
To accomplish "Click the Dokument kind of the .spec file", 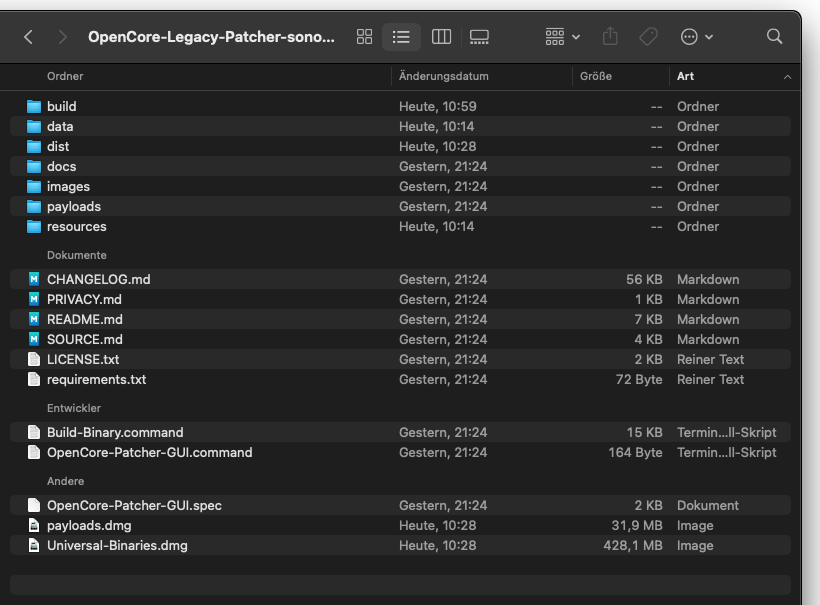I will (x=708, y=506).
